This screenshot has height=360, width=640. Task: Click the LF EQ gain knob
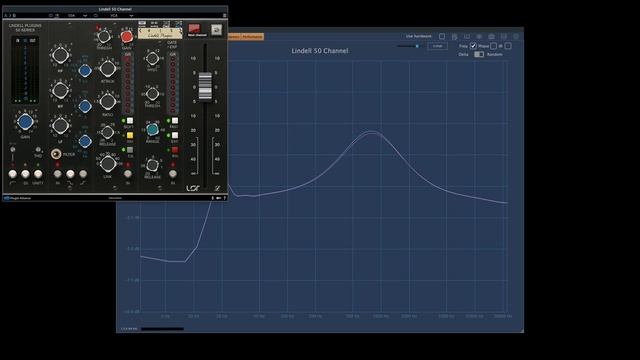(x=60, y=125)
